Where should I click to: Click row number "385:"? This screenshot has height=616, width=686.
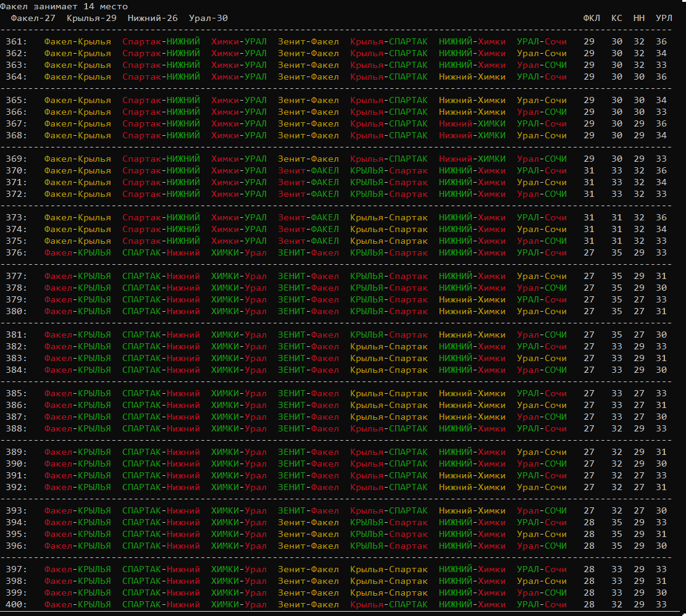[16, 393]
